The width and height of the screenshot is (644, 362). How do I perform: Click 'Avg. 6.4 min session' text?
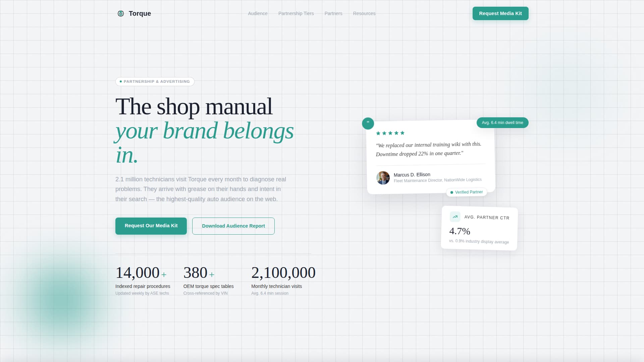270,293
